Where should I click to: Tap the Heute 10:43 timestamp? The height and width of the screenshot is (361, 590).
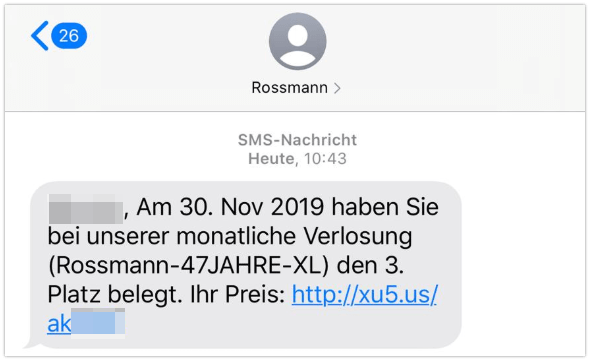pos(297,158)
